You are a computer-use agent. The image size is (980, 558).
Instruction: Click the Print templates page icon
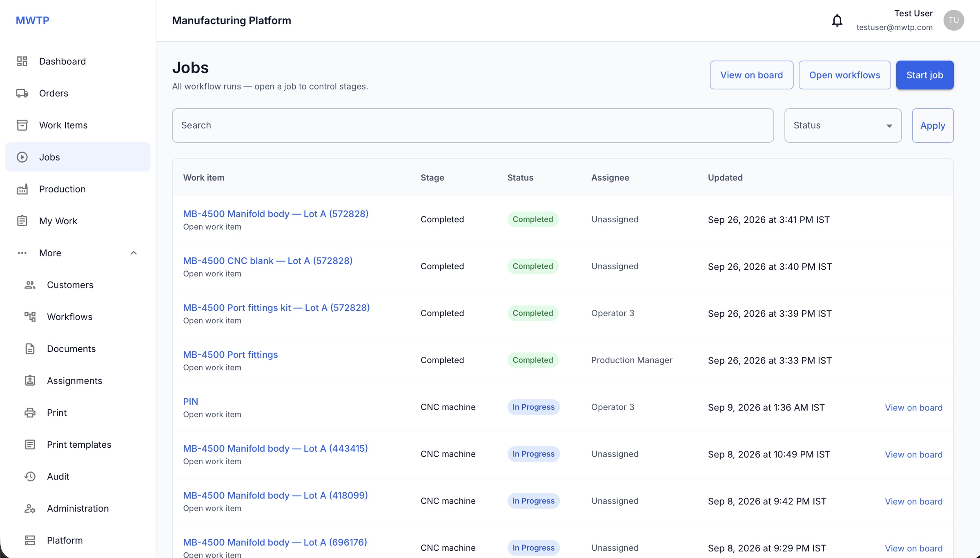tap(30, 444)
